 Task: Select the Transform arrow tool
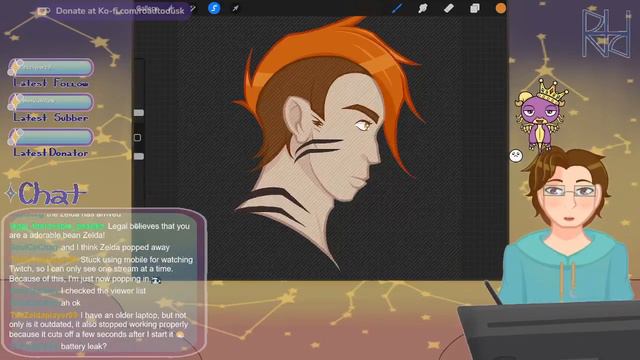[236, 8]
